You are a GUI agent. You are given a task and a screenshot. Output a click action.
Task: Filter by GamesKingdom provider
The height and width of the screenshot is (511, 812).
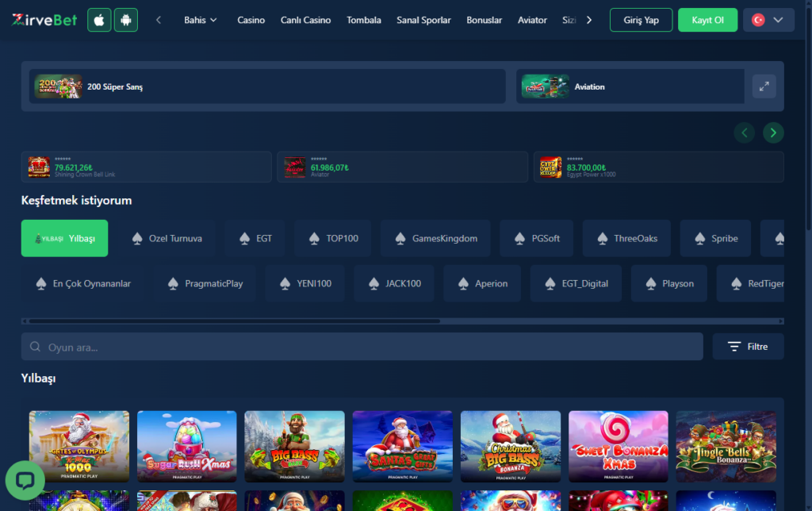(435, 238)
